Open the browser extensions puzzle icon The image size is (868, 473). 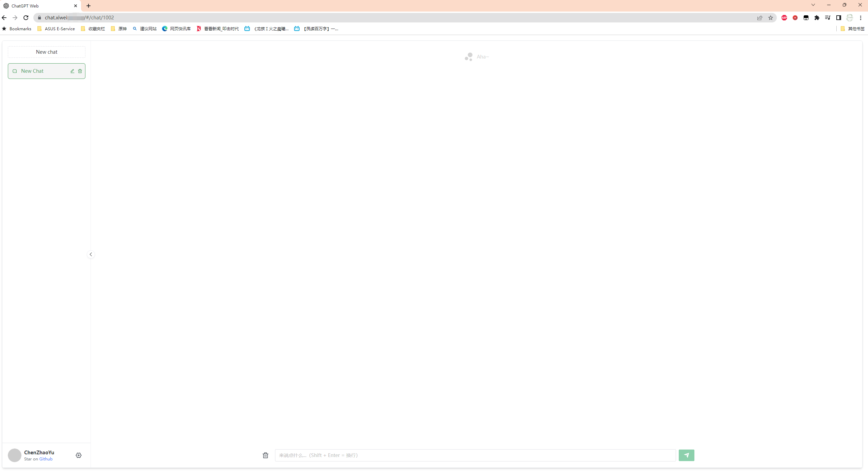pyautogui.click(x=817, y=18)
